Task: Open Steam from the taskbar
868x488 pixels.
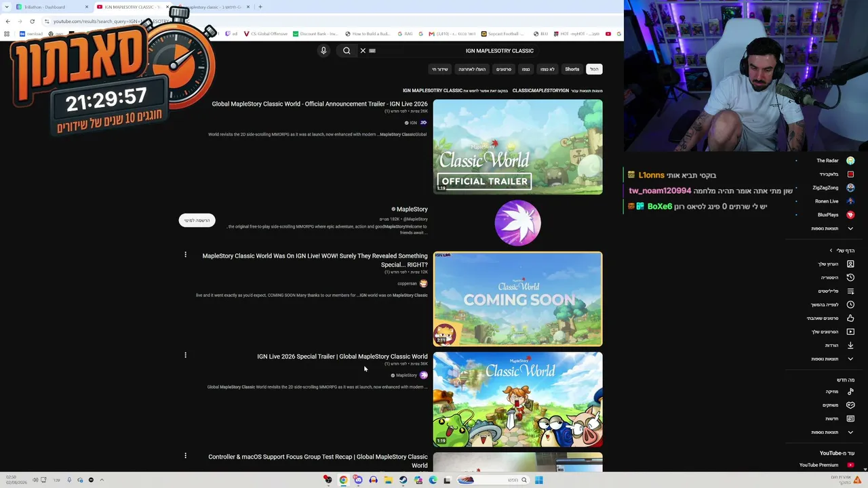Action: (x=403, y=480)
